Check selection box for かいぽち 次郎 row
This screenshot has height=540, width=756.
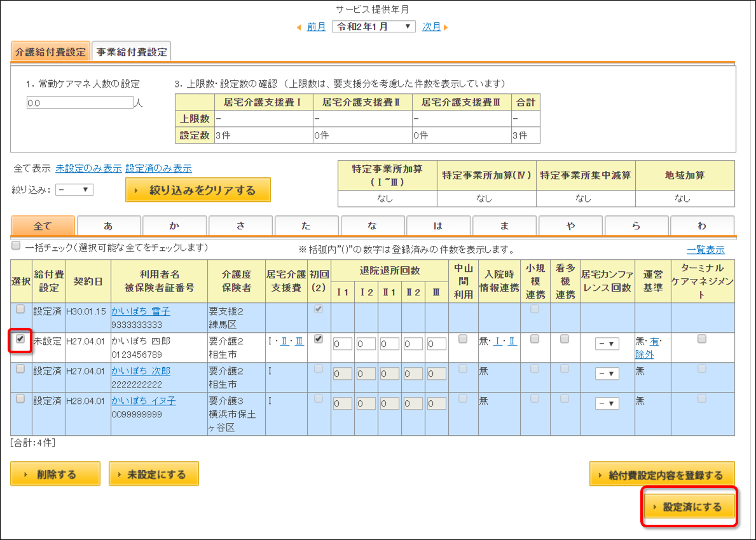[x=20, y=369]
